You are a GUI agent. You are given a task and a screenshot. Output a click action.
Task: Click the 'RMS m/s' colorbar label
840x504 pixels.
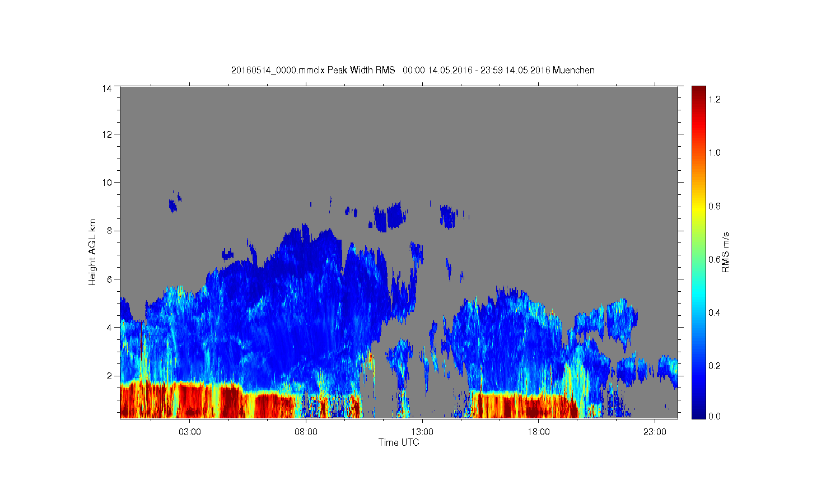click(x=725, y=252)
